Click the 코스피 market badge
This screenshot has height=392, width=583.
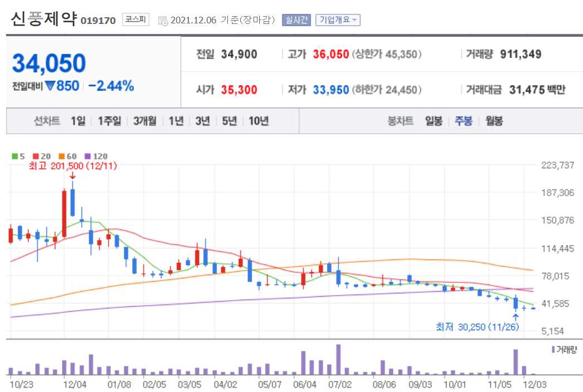(135, 19)
